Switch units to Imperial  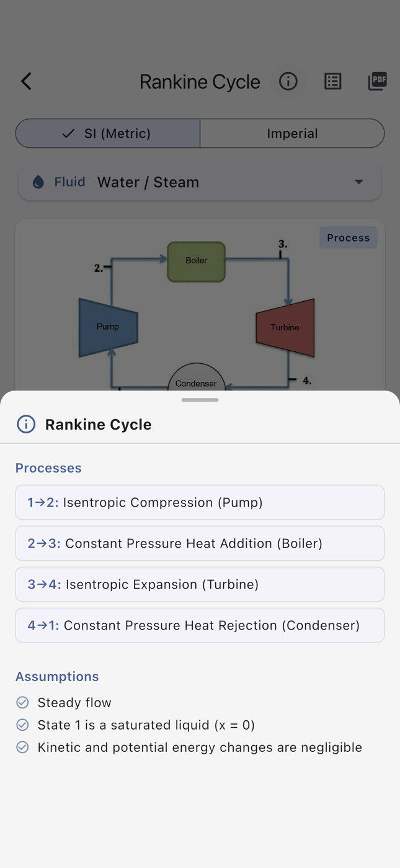(x=292, y=133)
